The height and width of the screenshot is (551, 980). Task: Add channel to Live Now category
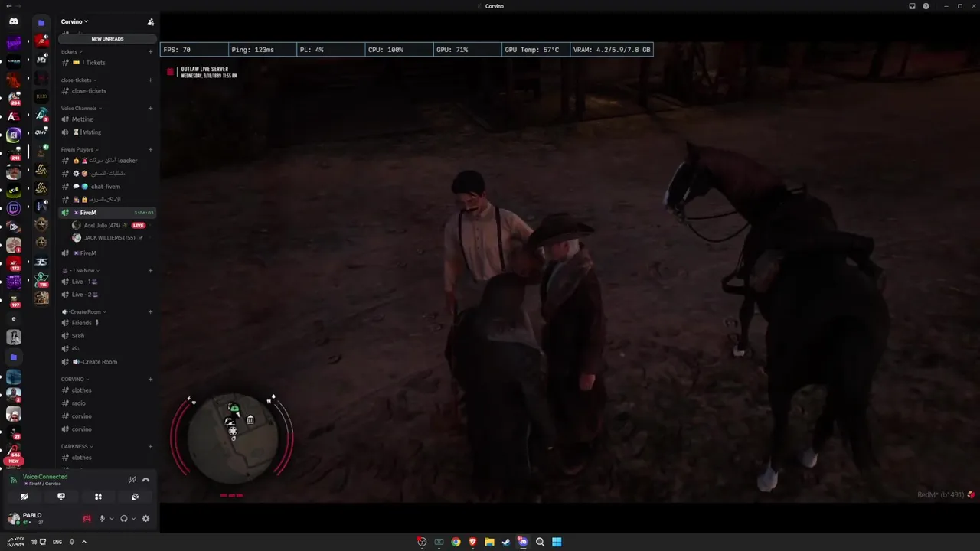click(150, 270)
